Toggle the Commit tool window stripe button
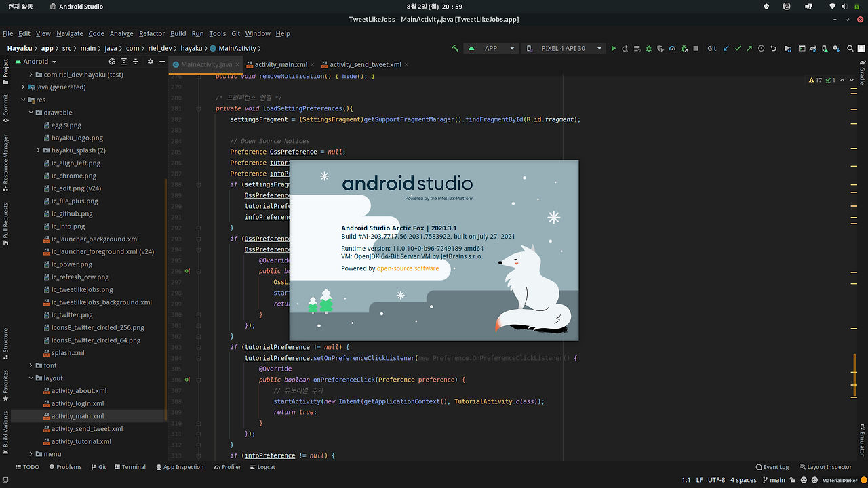The image size is (868, 488). 5,108
